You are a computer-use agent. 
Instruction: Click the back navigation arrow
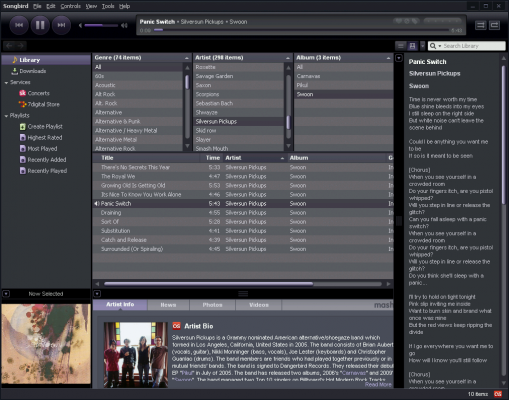pos(9,46)
